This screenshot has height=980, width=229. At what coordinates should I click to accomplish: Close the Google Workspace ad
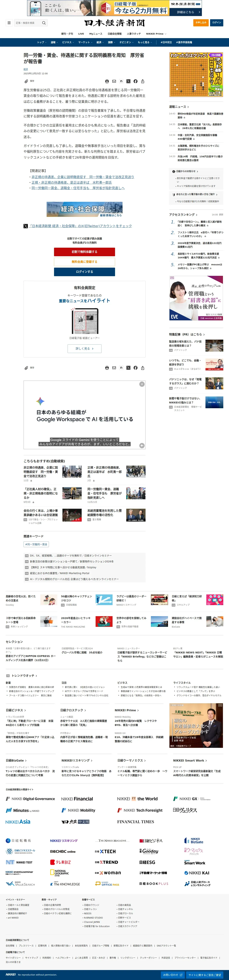click(142, 384)
